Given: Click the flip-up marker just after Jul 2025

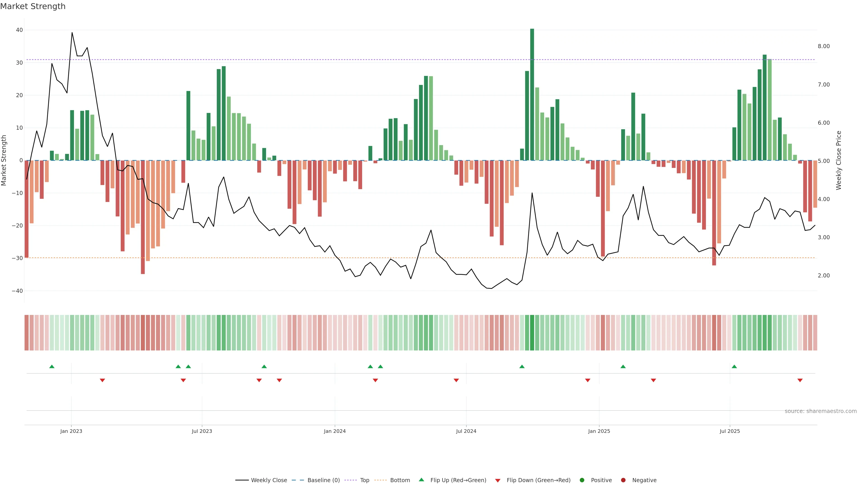Looking at the screenshot, I should [x=734, y=366].
